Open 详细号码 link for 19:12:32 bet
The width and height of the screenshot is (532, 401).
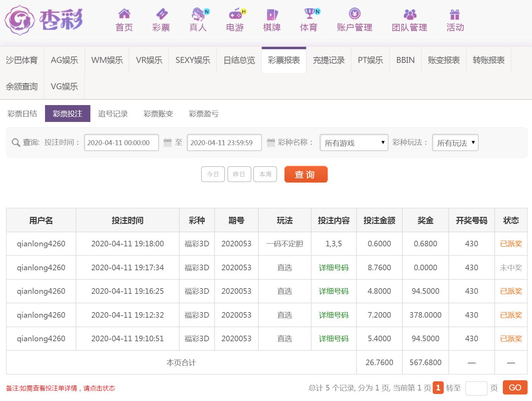(x=334, y=315)
